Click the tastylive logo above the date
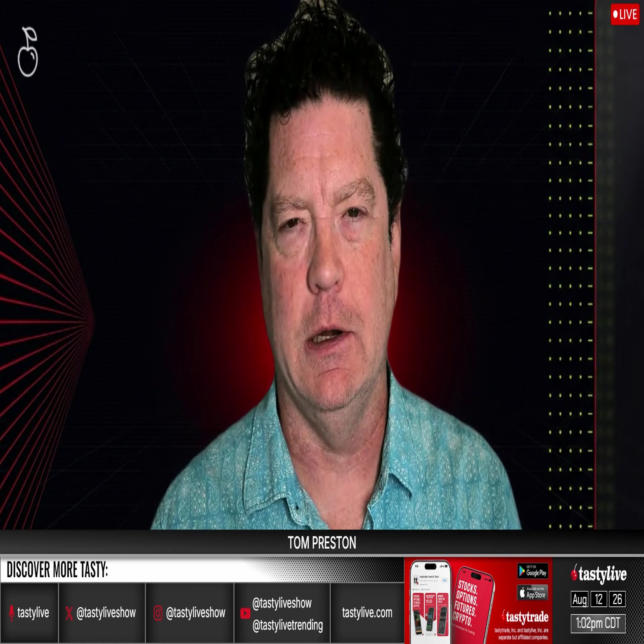 [598, 574]
